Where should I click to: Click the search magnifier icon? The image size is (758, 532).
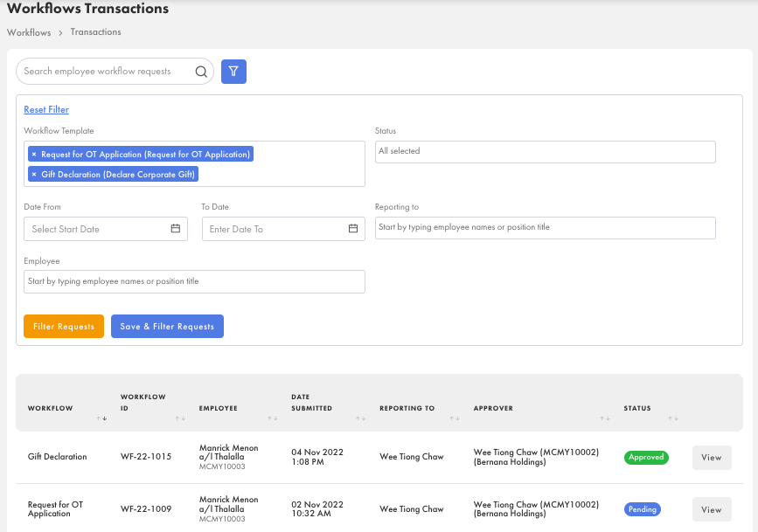[200, 72]
